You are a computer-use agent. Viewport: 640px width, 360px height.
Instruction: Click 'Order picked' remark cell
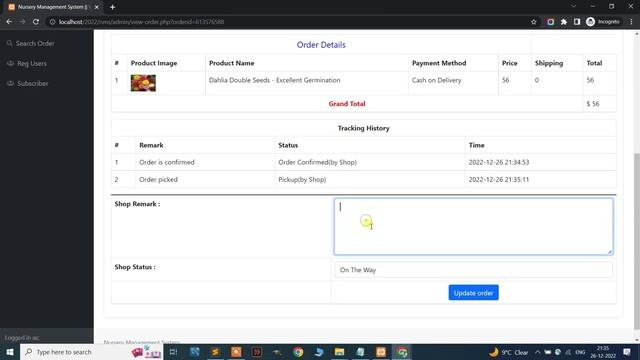click(158, 179)
